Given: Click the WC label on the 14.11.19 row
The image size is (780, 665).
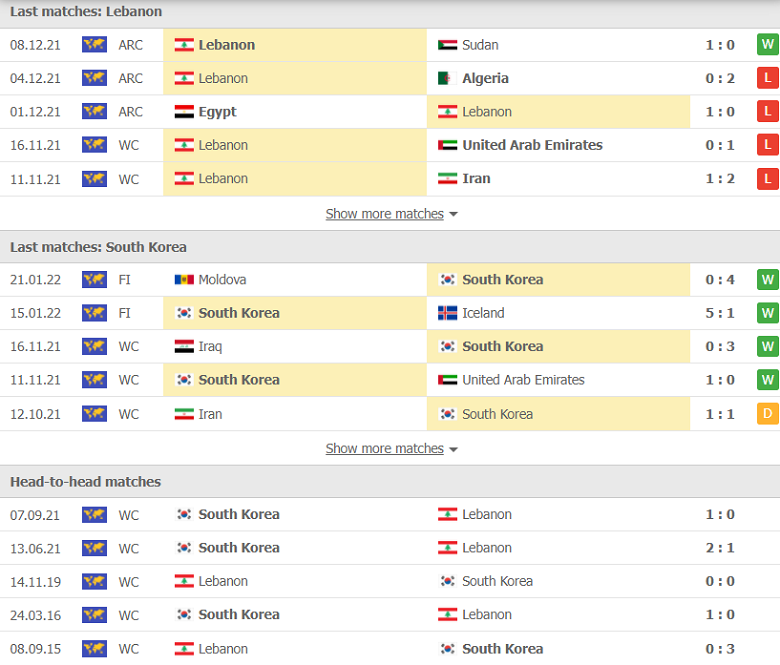Looking at the screenshot, I should [129, 581].
